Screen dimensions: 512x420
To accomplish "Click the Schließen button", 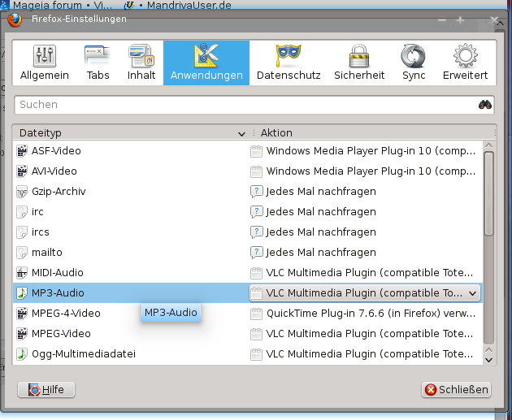I will point(456,390).
